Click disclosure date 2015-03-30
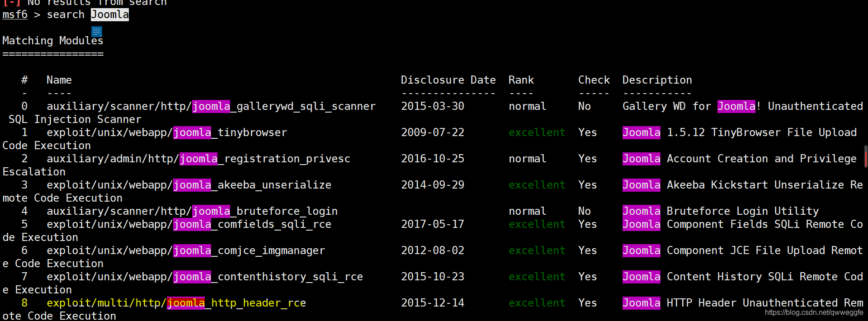The width and height of the screenshot is (868, 321). (433, 106)
